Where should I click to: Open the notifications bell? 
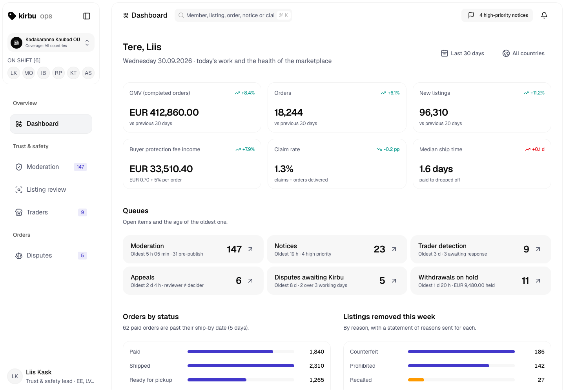[x=544, y=15]
